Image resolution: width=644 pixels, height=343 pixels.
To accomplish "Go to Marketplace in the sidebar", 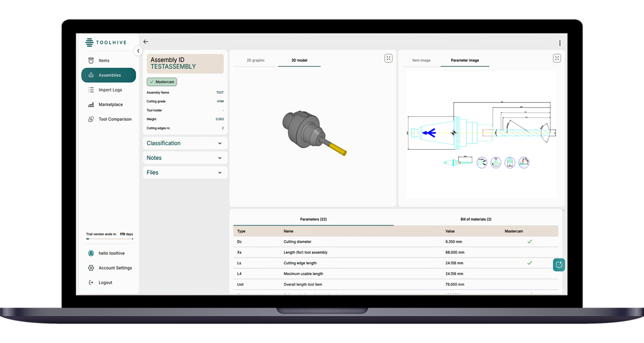I will [x=110, y=105].
